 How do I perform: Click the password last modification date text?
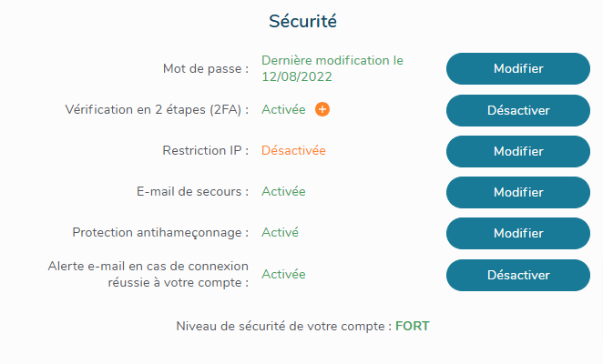coord(332,68)
